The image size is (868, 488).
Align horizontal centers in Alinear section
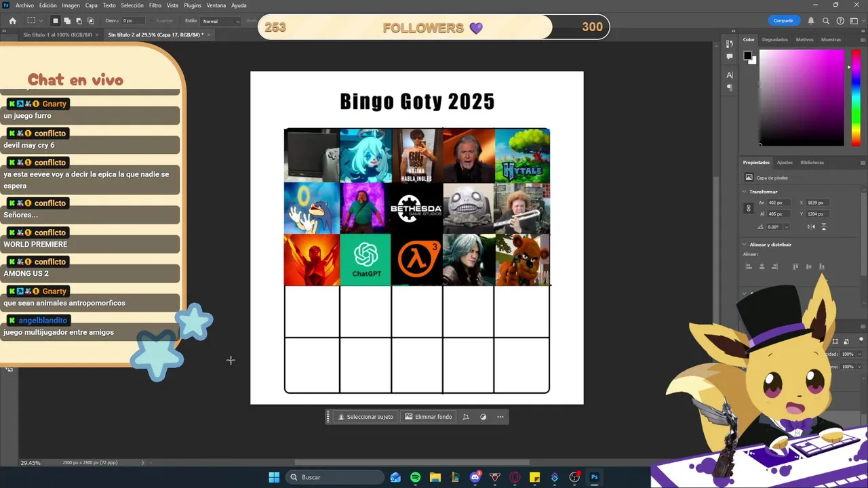[x=762, y=267]
